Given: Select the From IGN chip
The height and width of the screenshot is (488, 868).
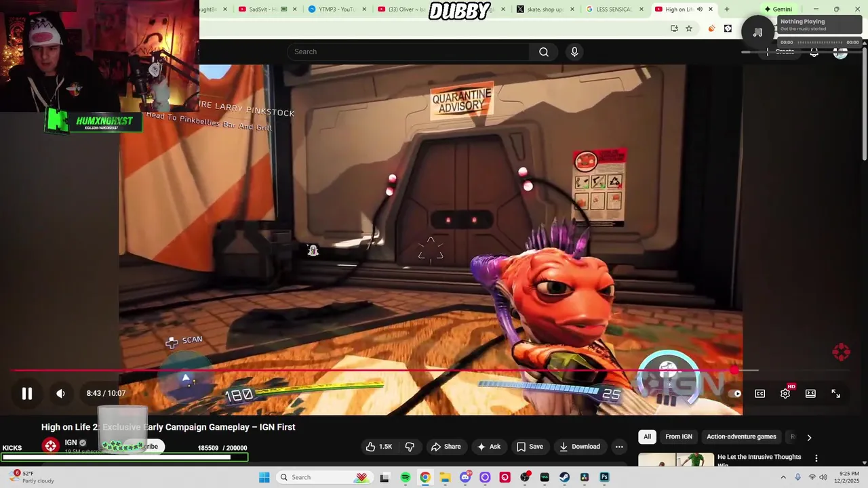Looking at the screenshot, I should tap(679, 436).
